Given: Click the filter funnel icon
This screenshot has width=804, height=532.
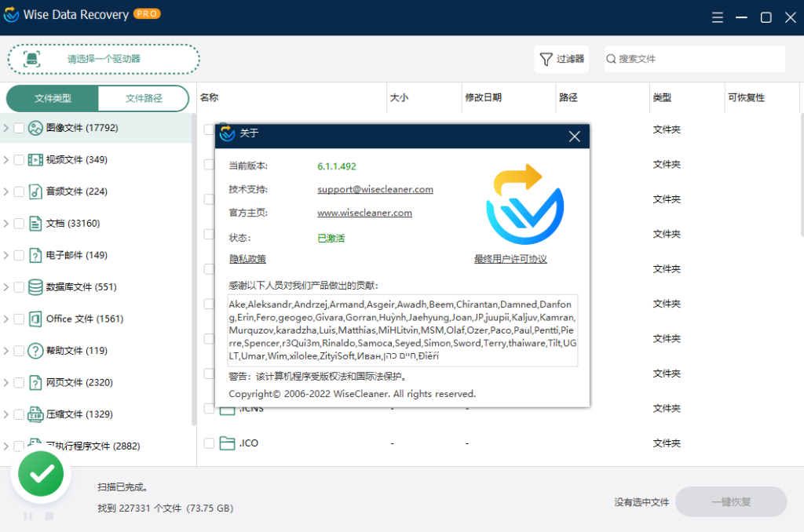Looking at the screenshot, I should coord(546,60).
